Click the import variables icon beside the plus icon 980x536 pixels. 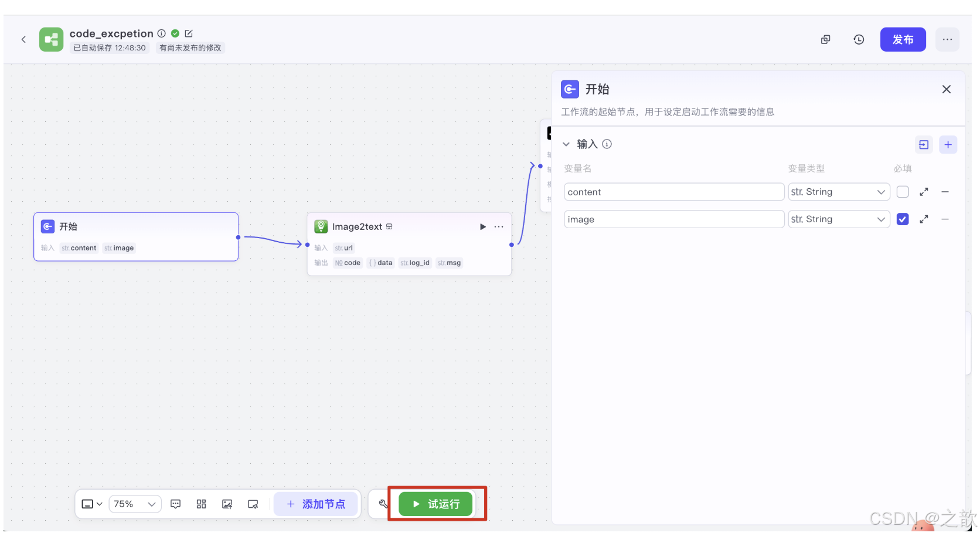tap(924, 144)
